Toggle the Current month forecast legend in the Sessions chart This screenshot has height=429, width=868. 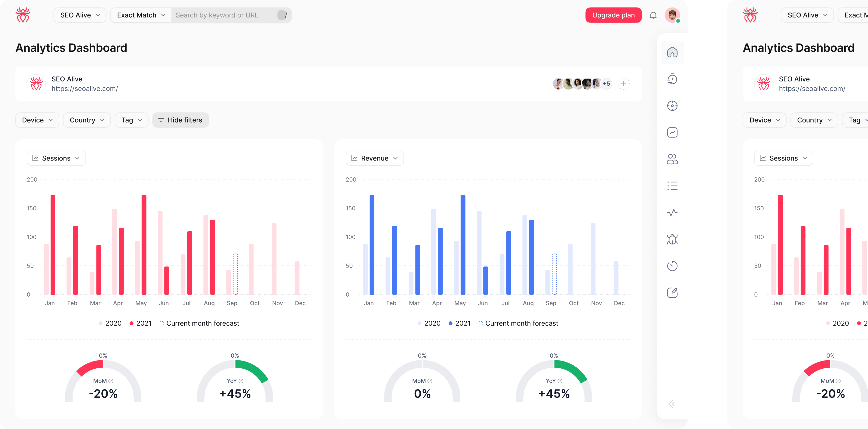click(199, 323)
